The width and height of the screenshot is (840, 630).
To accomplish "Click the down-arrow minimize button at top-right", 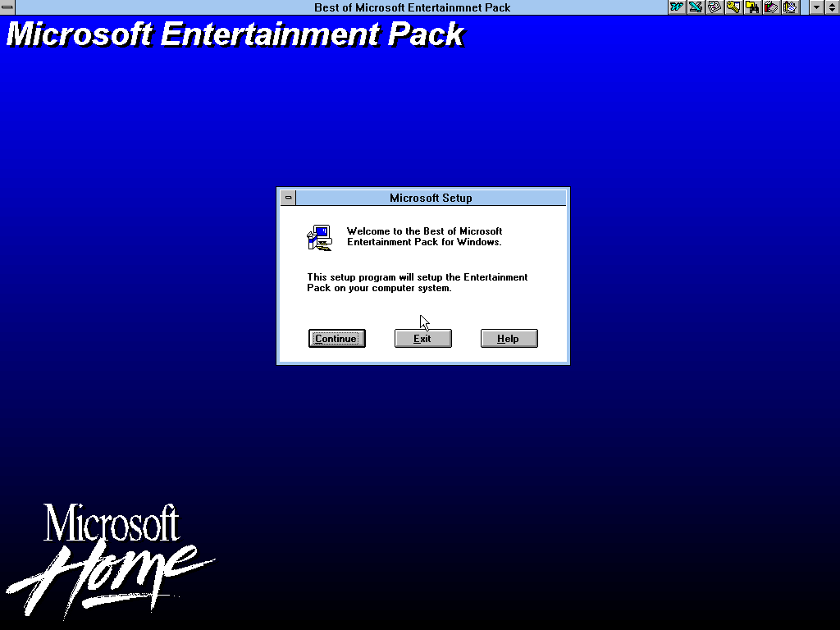I will click(x=816, y=7).
